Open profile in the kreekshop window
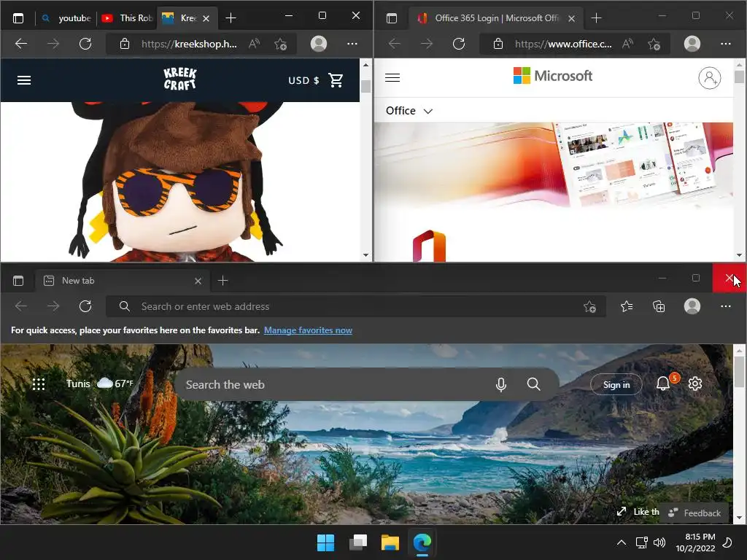The image size is (747, 560). tap(319, 44)
